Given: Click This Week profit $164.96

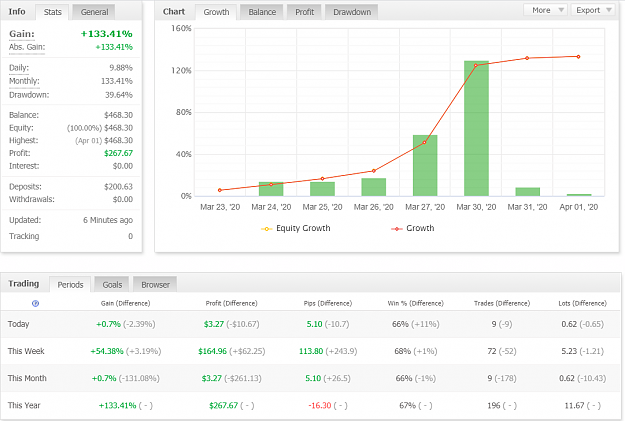Looking at the screenshot, I should pyautogui.click(x=212, y=351).
